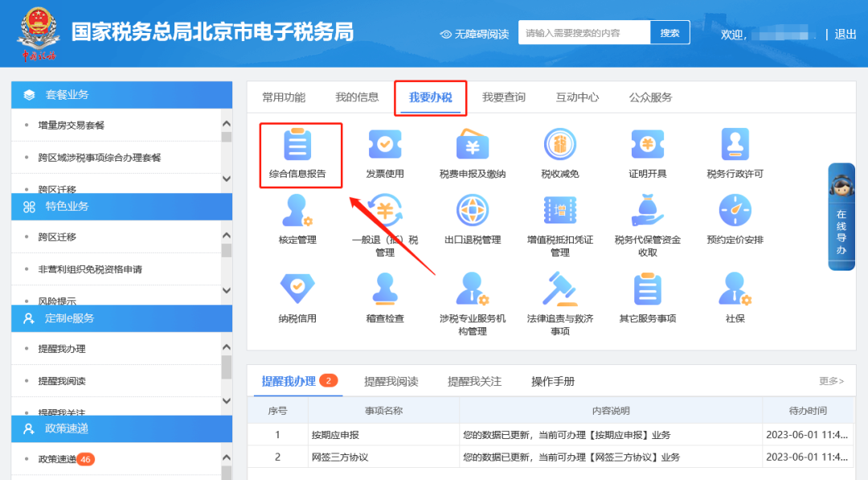
Task: Click up arrow in 定制e服务 list
Action: (x=227, y=347)
